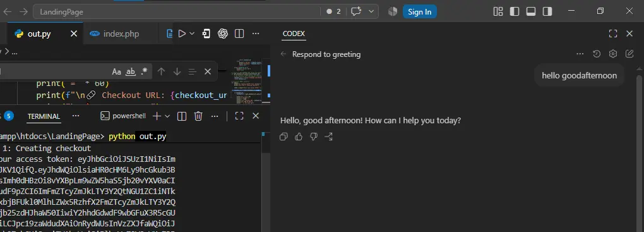This screenshot has width=644, height=232.
Task: Close the find widget
Action: coord(208,71)
